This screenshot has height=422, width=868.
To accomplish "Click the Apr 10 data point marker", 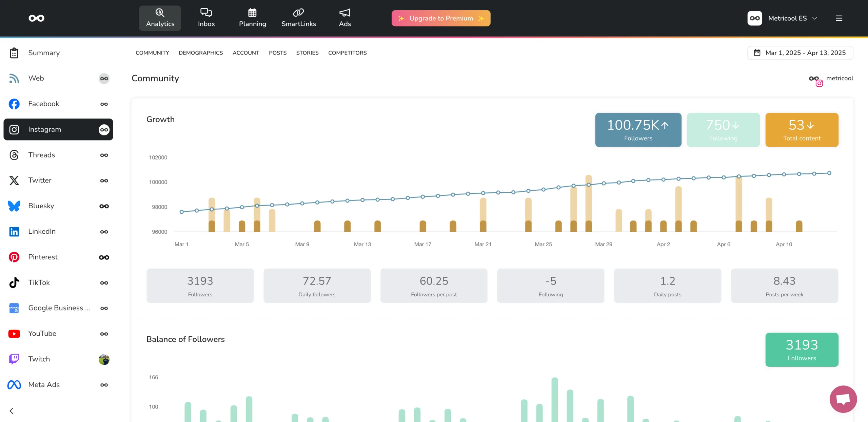I will (x=784, y=174).
